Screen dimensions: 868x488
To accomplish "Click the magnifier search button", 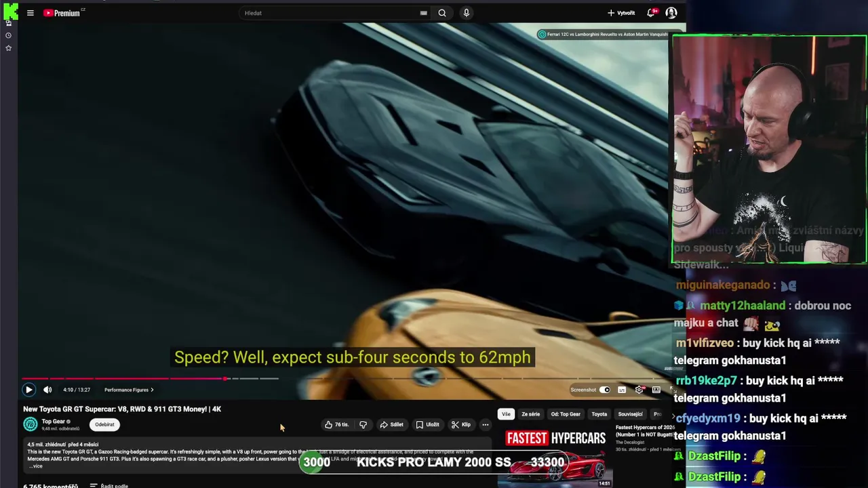I will coord(442,13).
